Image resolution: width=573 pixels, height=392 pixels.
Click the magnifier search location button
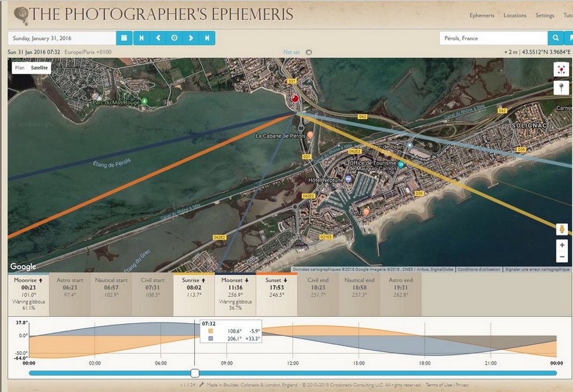pos(555,38)
